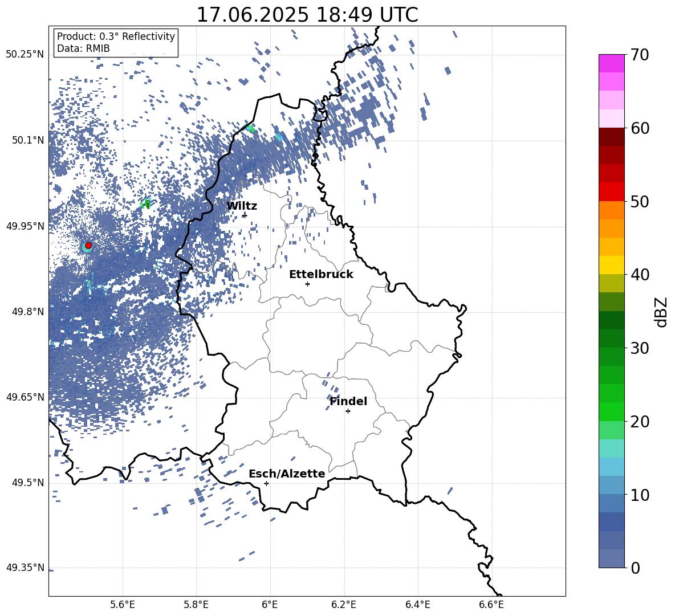Image resolution: width=675 pixels, height=616 pixels.
Task: Click the Data: RMIB source text
Action: pyautogui.click(x=83, y=48)
